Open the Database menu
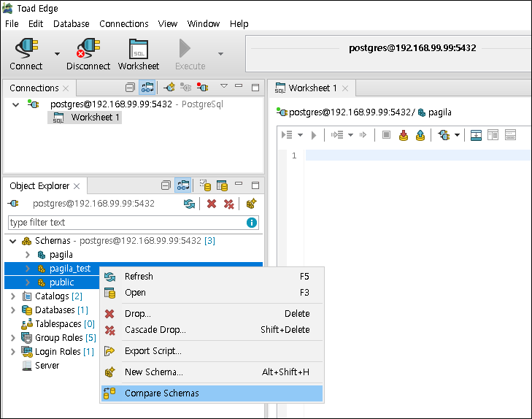532x419 pixels. pos(72,24)
